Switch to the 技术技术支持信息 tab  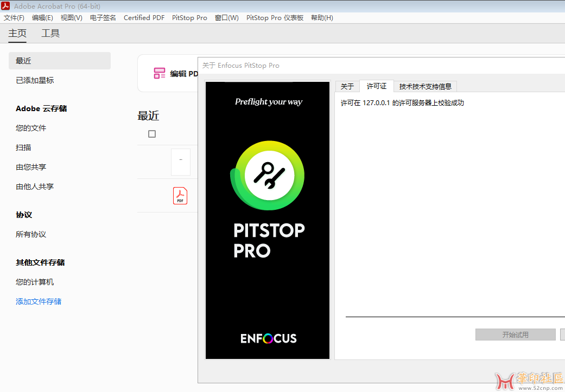(425, 86)
